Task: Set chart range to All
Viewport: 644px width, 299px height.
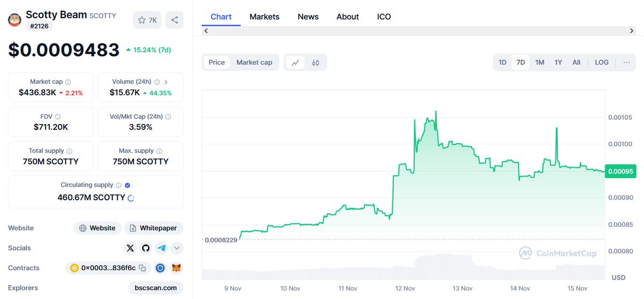Action: click(576, 62)
